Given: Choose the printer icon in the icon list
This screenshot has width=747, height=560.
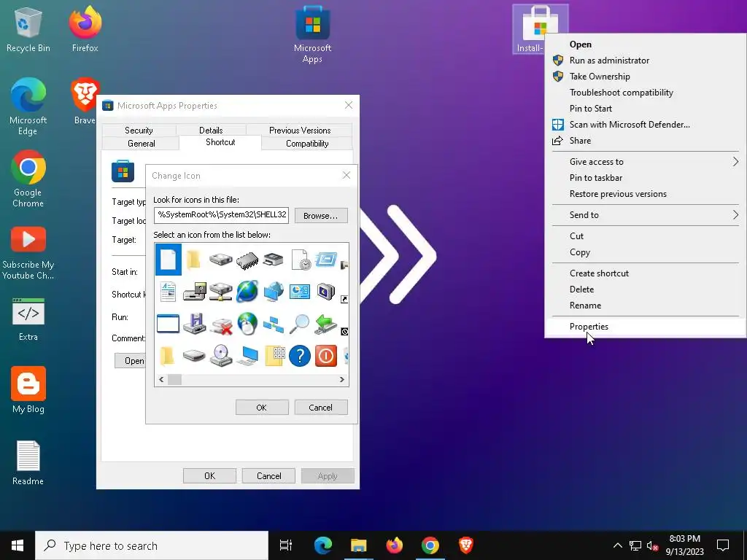Looking at the screenshot, I should [273, 260].
